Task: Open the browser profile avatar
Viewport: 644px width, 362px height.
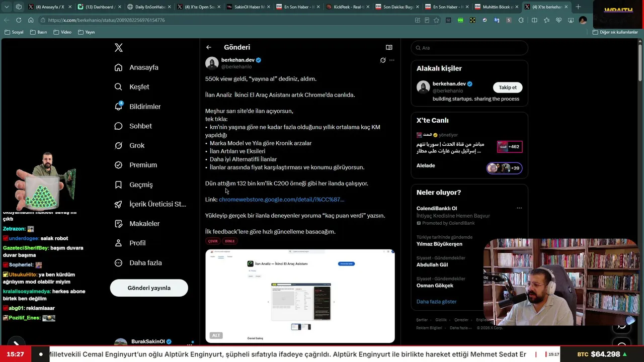Action: [x=583, y=20]
